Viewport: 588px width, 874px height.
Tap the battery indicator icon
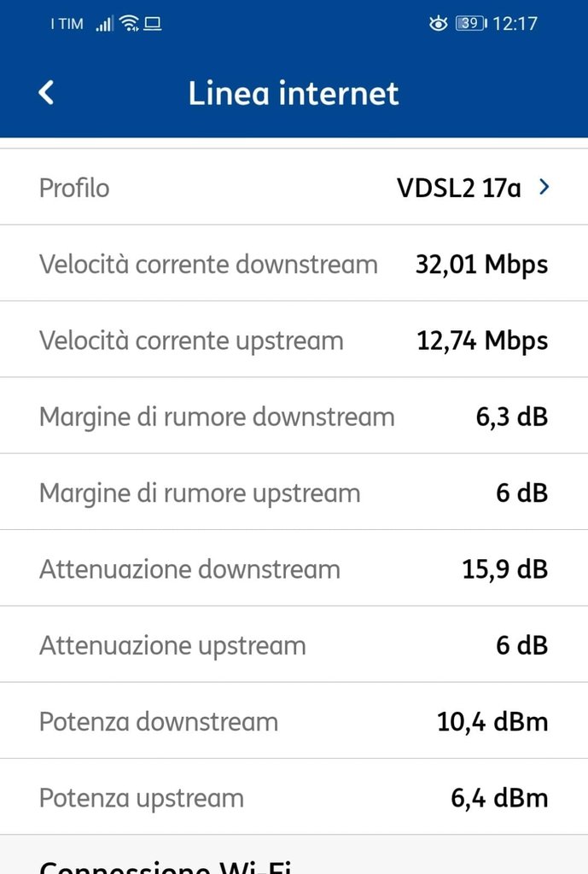471,24
